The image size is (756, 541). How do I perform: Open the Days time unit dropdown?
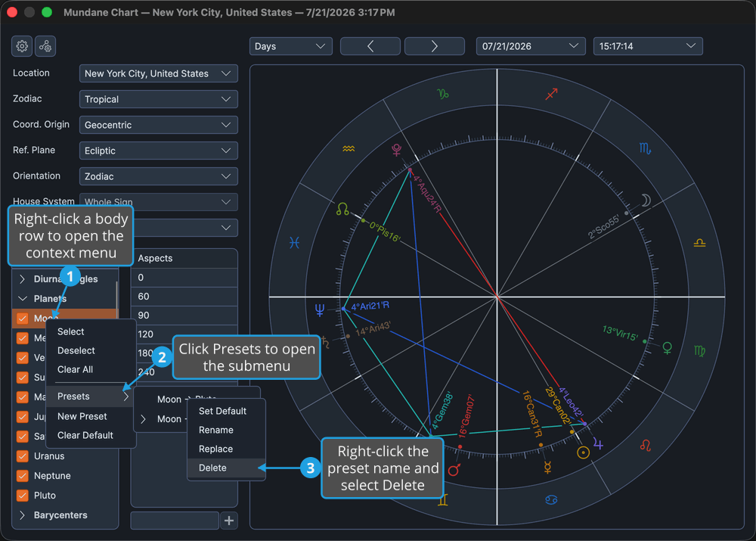tap(291, 46)
